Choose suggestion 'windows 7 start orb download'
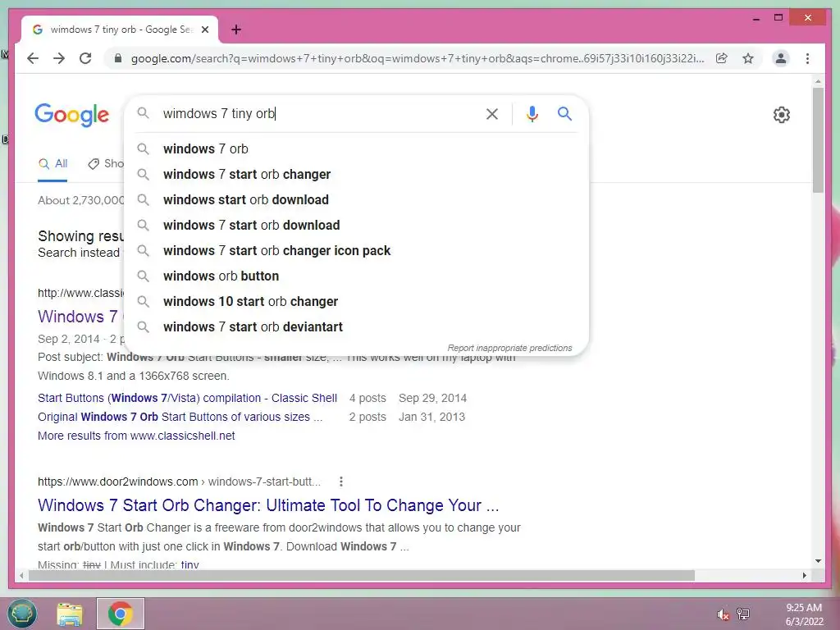840x630 pixels. pyautogui.click(x=356, y=225)
